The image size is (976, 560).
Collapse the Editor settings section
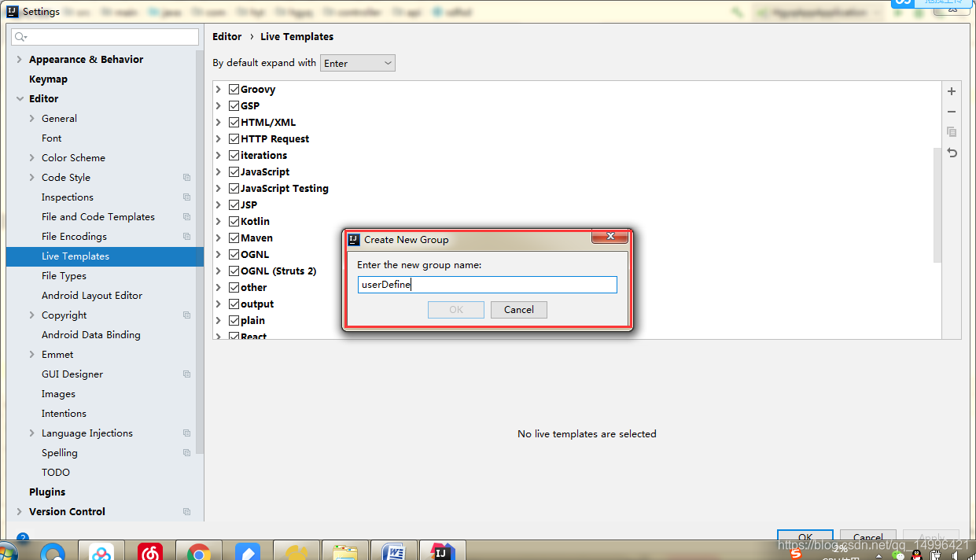coord(20,99)
